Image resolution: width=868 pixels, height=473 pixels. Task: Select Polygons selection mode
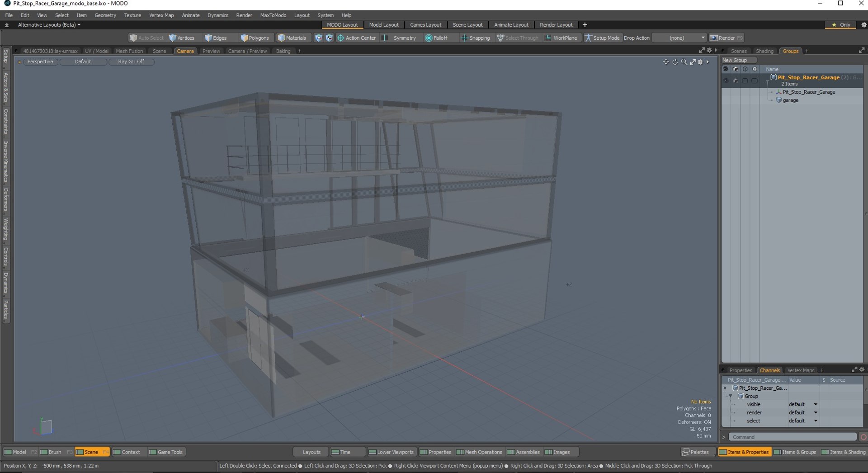(x=255, y=38)
